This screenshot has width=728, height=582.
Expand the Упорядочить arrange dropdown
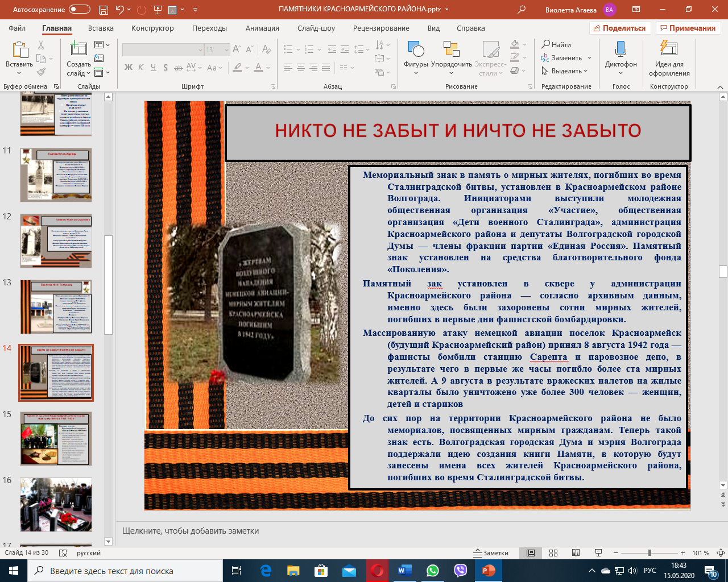452,57
